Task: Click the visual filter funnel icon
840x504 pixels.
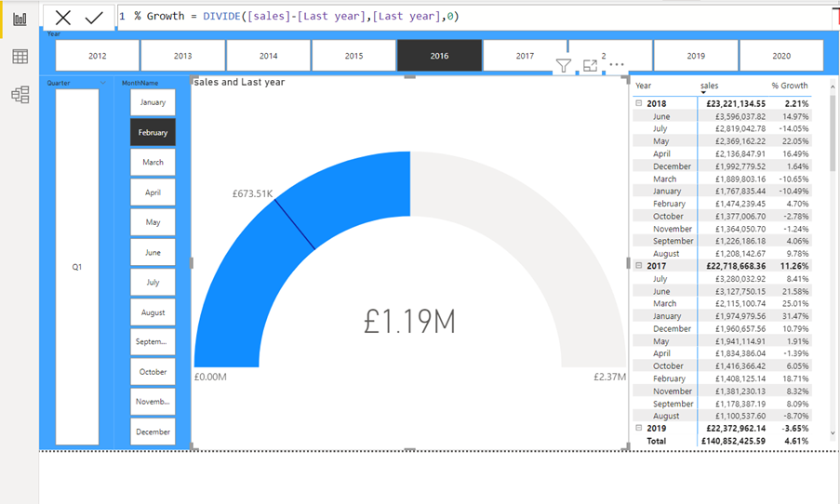Action: [x=564, y=65]
